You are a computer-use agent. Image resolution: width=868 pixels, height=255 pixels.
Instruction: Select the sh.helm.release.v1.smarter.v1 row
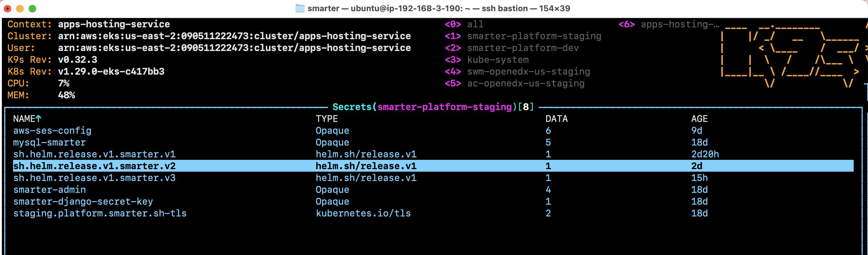click(433, 154)
